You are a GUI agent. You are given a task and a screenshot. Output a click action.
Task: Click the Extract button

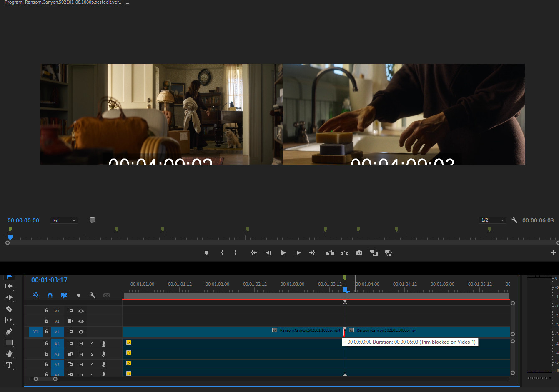tap(344, 253)
